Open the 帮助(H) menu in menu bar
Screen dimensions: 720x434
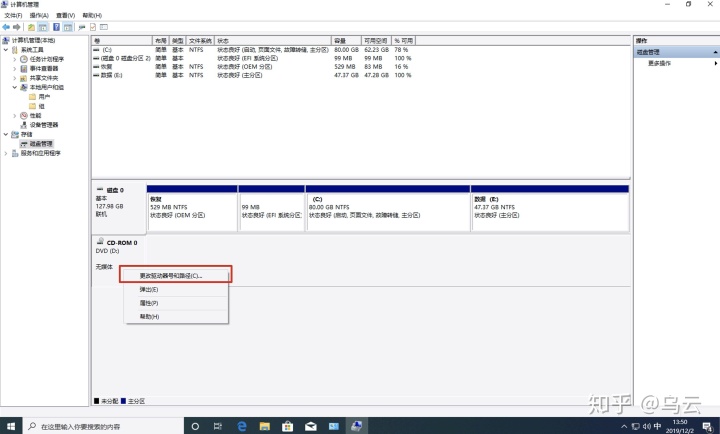point(92,16)
